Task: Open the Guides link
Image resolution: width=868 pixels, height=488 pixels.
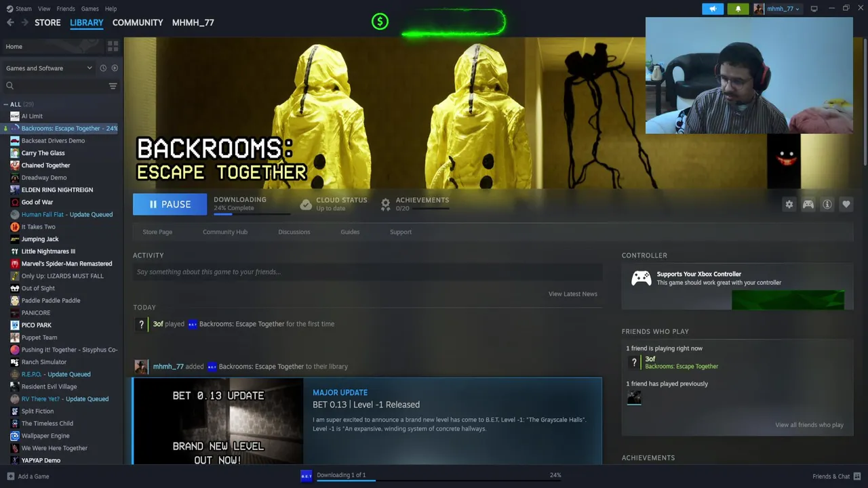Action: tap(350, 232)
